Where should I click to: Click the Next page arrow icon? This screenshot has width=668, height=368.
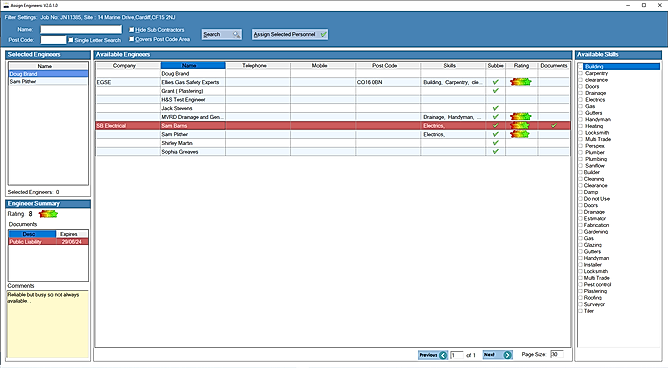click(507, 355)
